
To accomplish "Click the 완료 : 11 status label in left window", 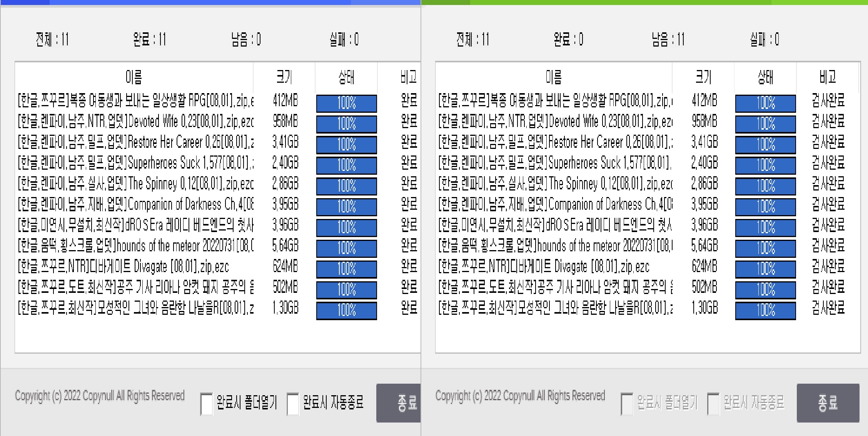I will click(x=150, y=38).
